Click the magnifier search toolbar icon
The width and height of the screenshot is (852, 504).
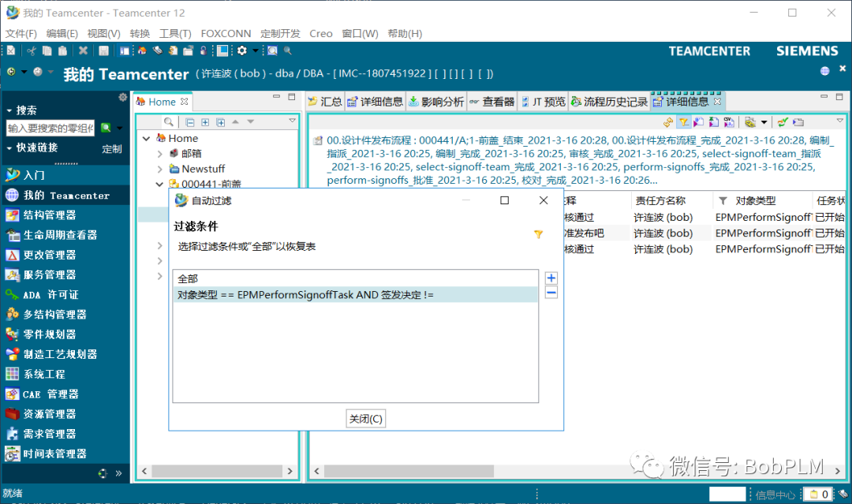pyautogui.click(x=287, y=50)
